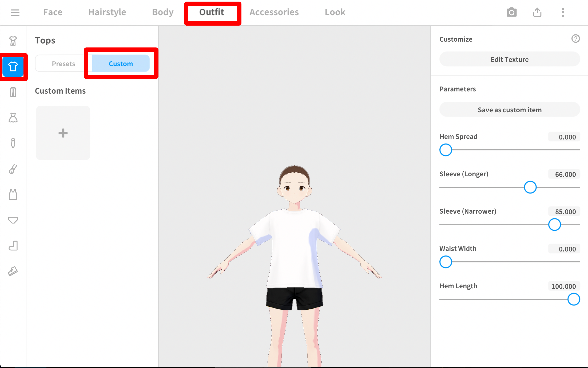Open the hamburger menu icon
This screenshot has width=588, height=368.
point(15,12)
